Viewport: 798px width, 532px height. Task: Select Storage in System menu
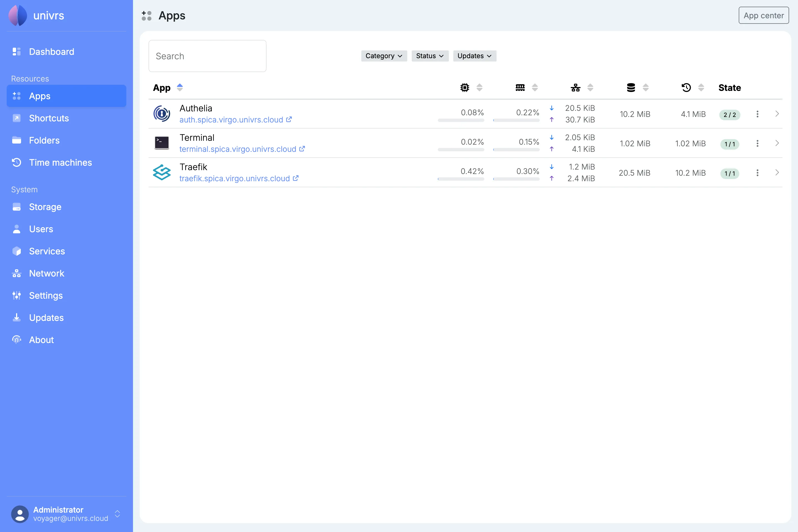pyautogui.click(x=66, y=207)
